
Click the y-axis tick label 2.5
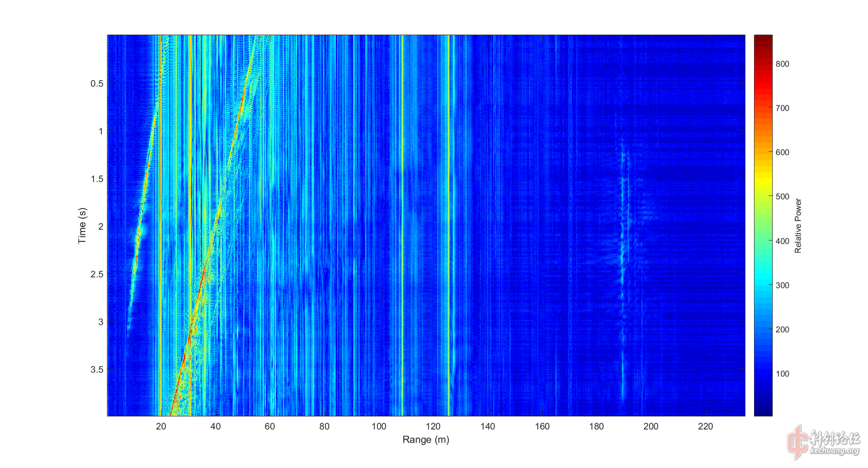click(x=97, y=274)
